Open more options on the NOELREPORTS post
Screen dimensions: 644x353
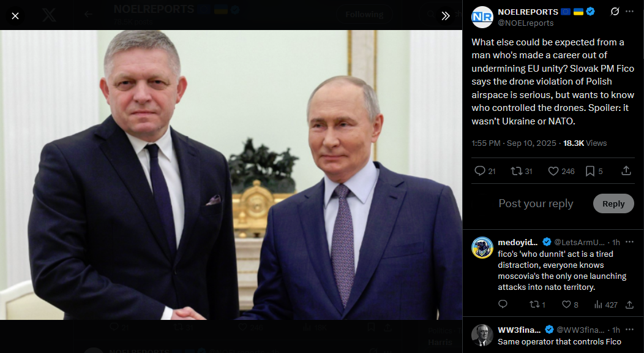click(630, 12)
